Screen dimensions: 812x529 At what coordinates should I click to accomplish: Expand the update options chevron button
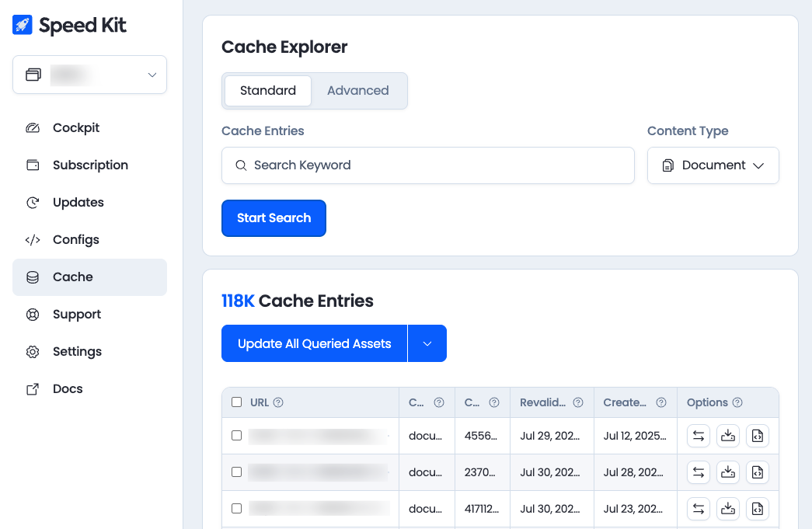point(427,343)
